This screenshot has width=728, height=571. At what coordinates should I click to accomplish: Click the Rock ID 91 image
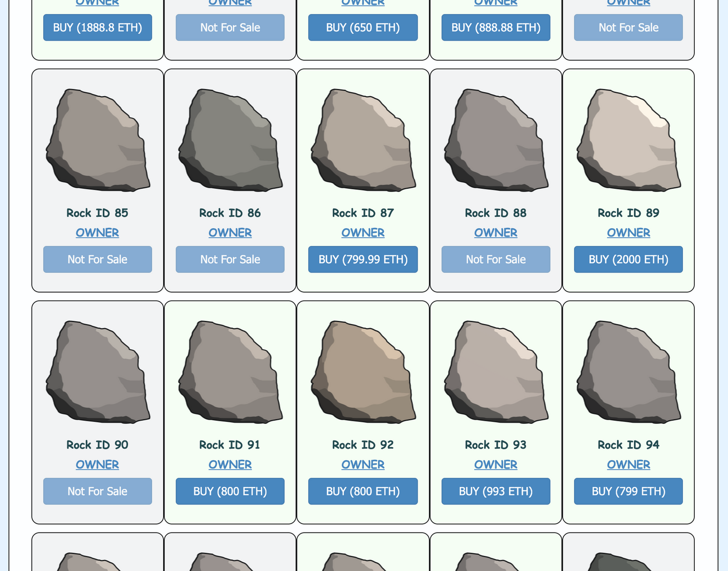pyautogui.click(x=230, y=372)
